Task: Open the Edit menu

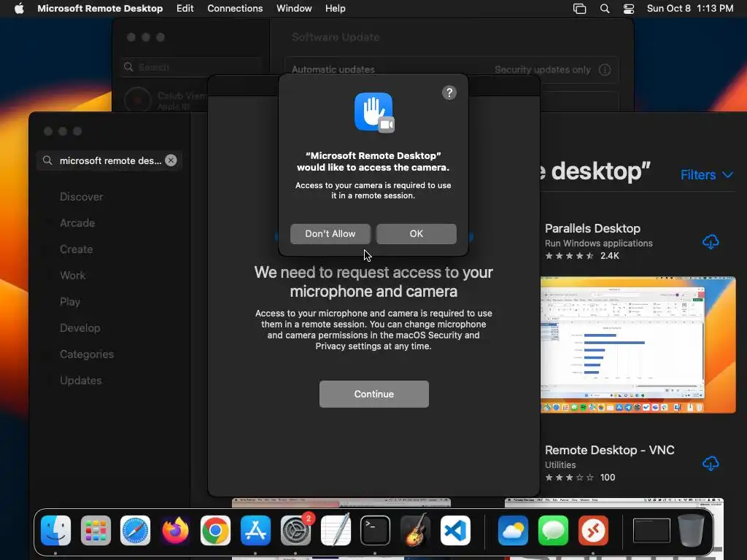Action: tap(185, 9)
